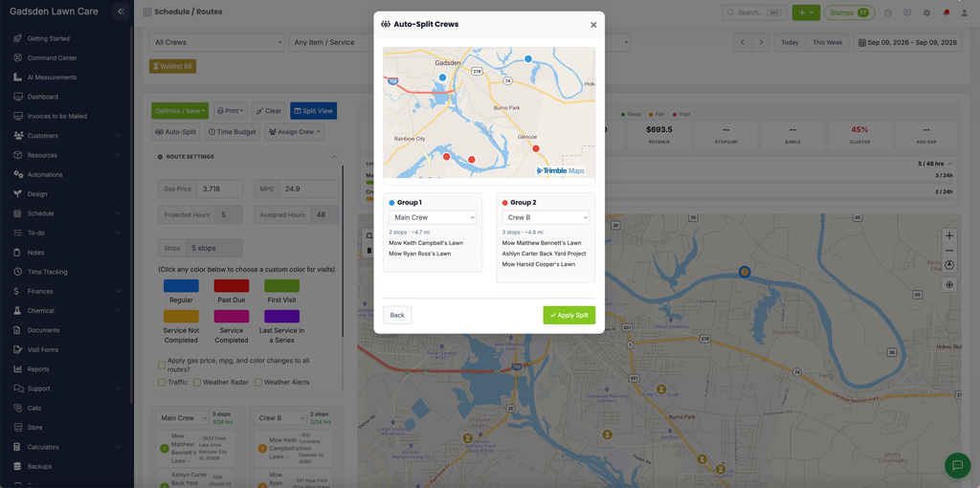Check the Weather Alerts checkbox
The image size is (980, 488).
(257, 382)
